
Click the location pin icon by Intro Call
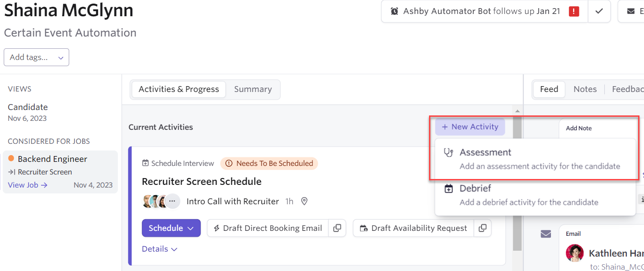click(x=304, y=201)
